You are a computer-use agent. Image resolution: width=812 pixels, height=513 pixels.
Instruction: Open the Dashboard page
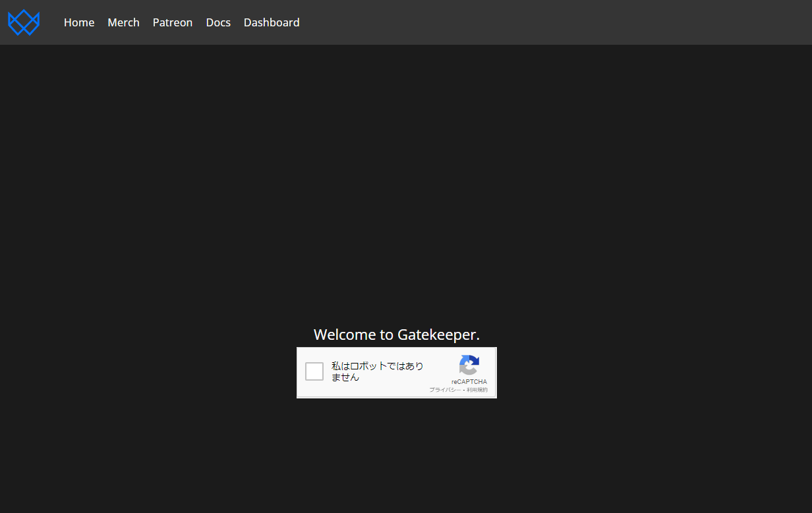(272, 22)
